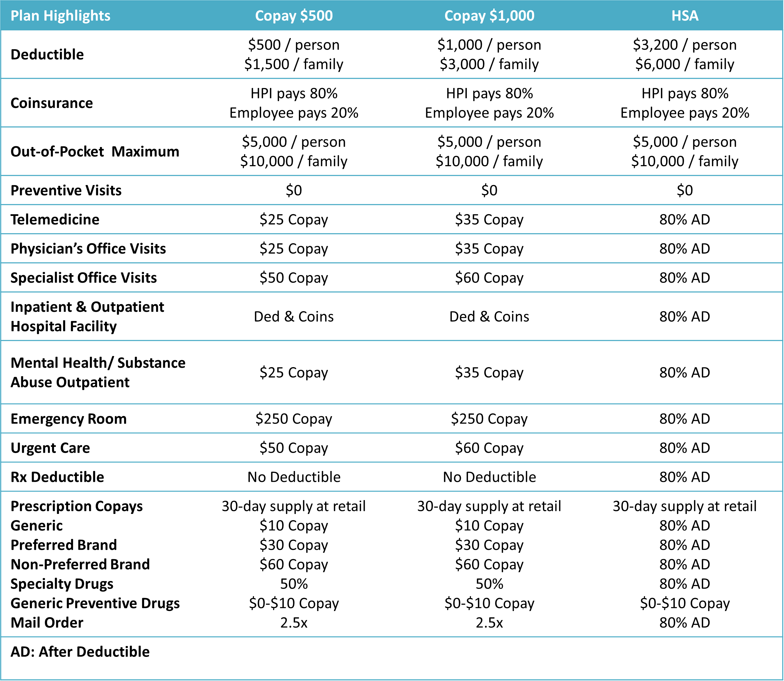The image size is (784, 681).
Task: Click the 'Non-Preferred Brand' row label
Action: (80, 564)
